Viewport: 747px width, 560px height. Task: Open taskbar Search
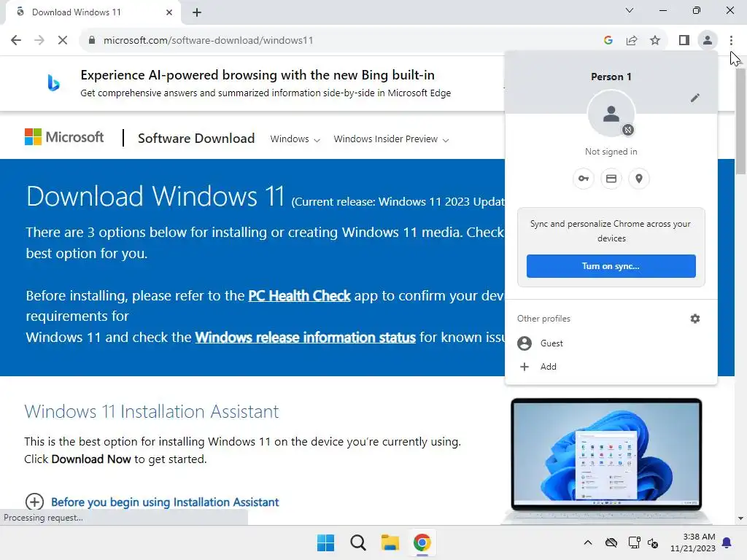click(357, 542)
